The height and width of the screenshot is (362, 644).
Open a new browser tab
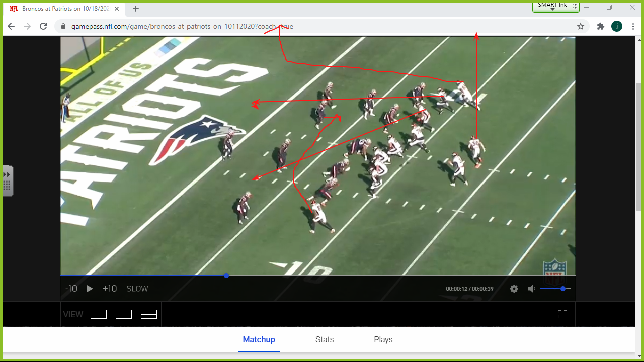pyautogui.click(x=136, y=9)
